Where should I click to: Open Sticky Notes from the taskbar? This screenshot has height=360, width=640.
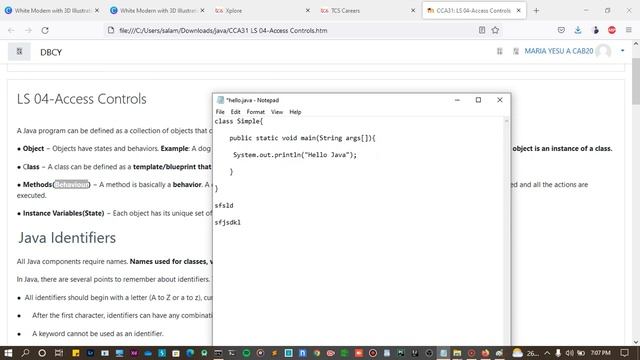(x=76, y=353)
